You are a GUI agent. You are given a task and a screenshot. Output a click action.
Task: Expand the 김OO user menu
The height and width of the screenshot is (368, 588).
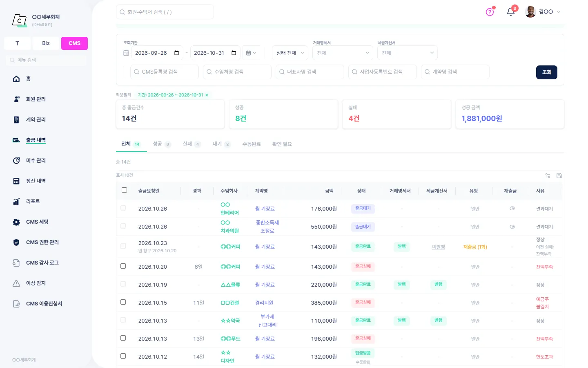click(x=543, y=12)
